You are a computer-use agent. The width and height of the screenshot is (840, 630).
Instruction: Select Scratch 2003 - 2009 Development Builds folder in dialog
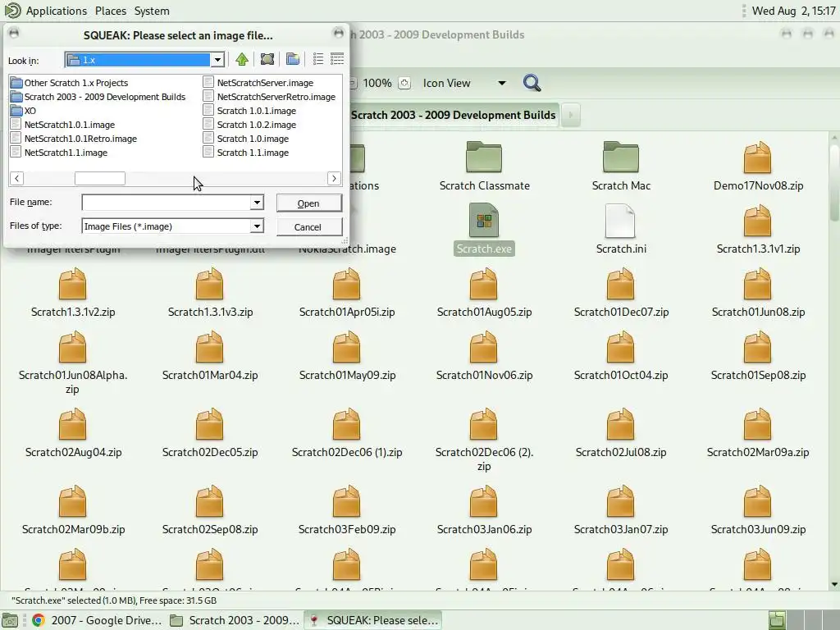coord(98,97)
